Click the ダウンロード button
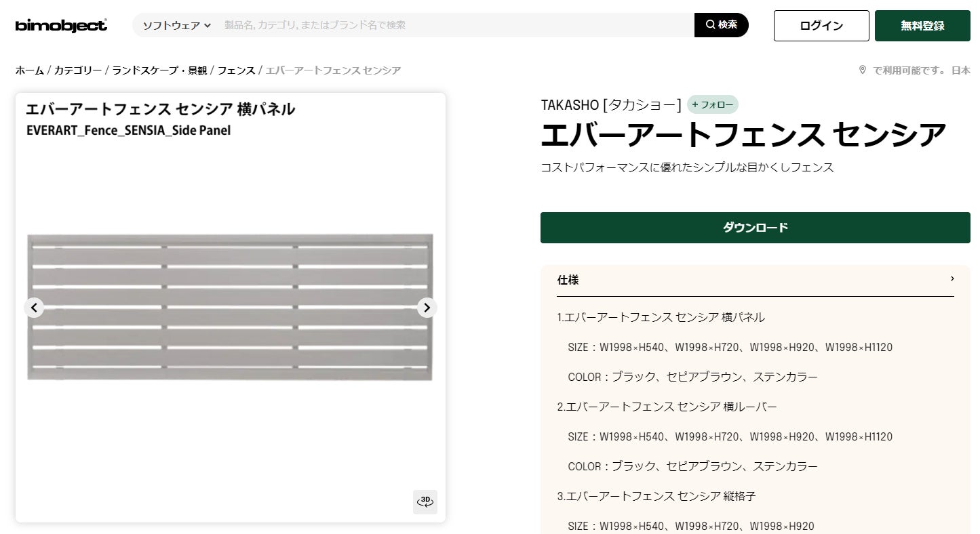 (756, 228)
